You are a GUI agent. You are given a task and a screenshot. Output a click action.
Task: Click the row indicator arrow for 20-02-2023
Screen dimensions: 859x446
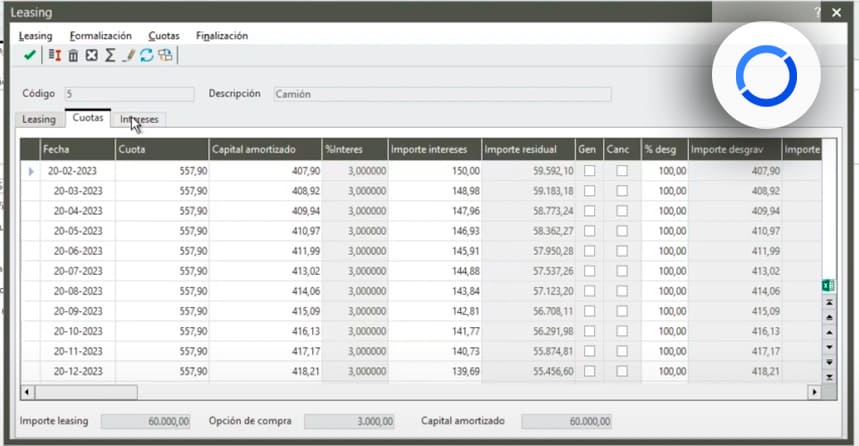click(31, 171)
